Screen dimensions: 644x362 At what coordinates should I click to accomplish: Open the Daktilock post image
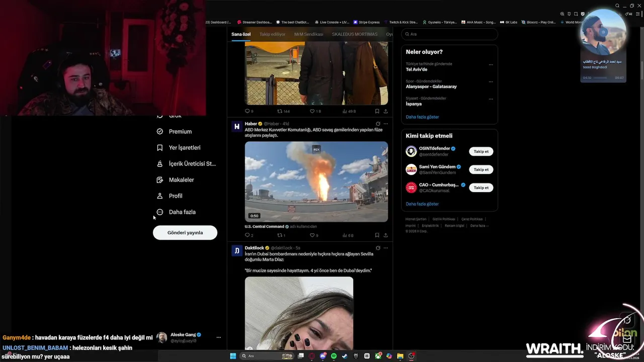299,313
